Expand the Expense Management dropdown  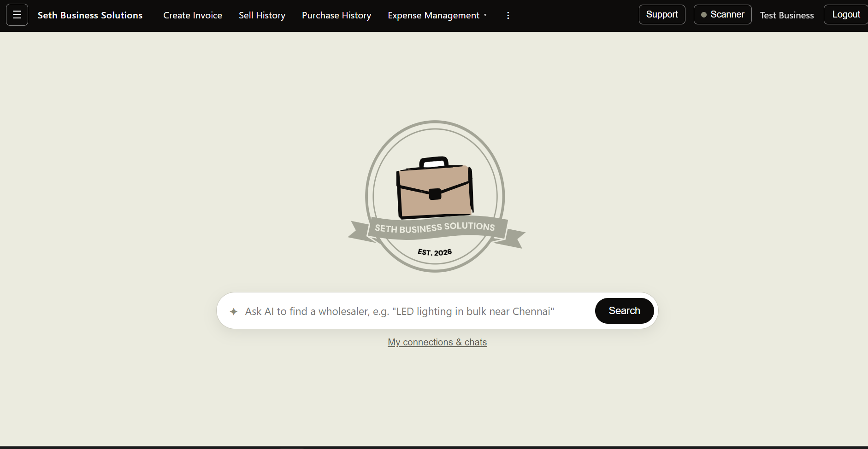click(x=437, y=16)
